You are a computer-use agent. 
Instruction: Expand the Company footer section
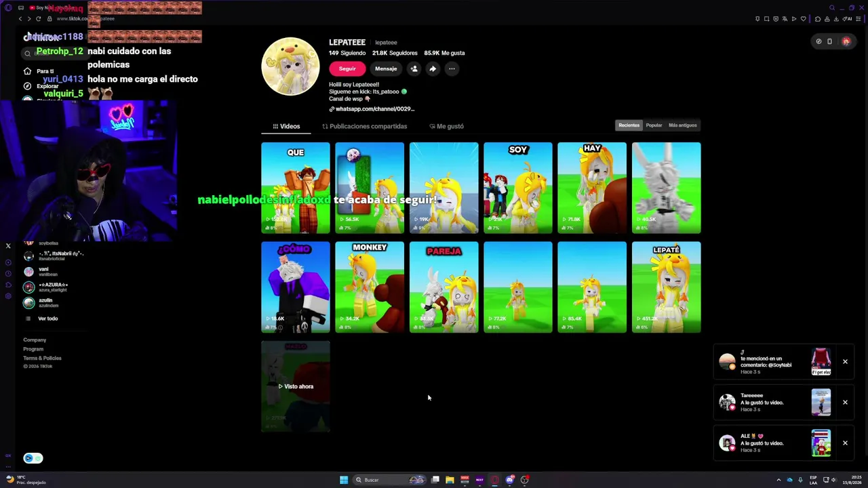pos(35,340)
